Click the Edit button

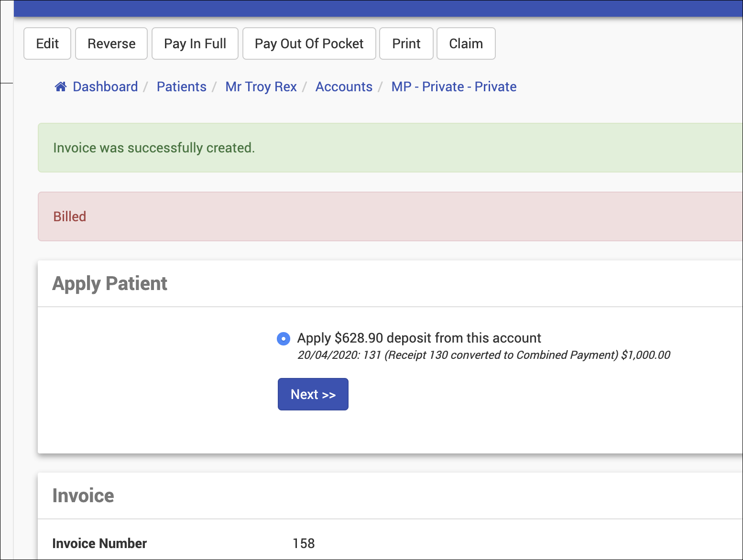pos(47,43)
